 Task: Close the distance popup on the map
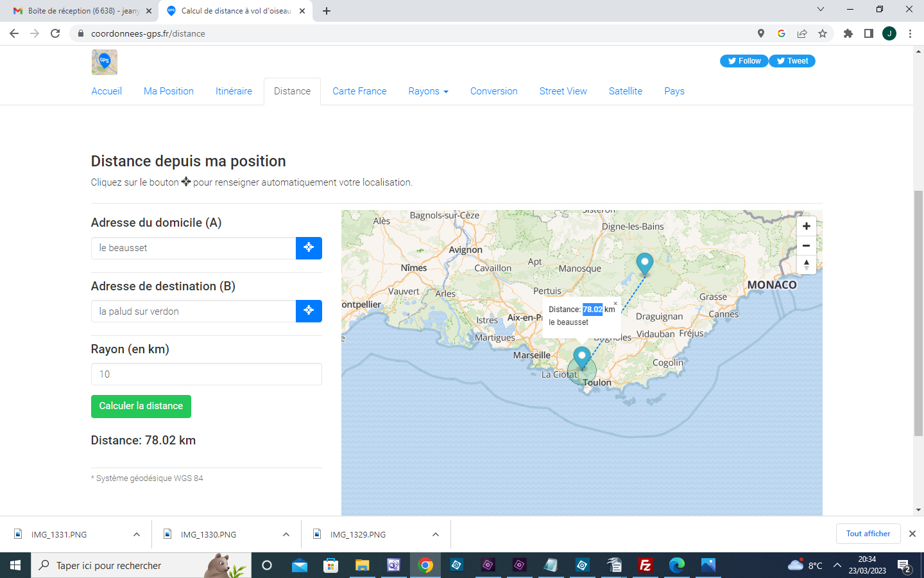(x=615, y=303)
